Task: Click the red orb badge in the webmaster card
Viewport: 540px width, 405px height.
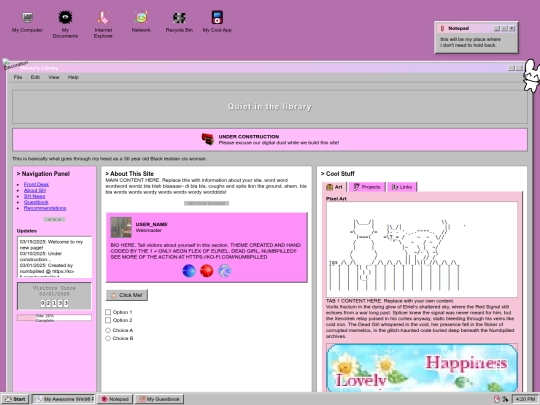Action: (207, 271)
